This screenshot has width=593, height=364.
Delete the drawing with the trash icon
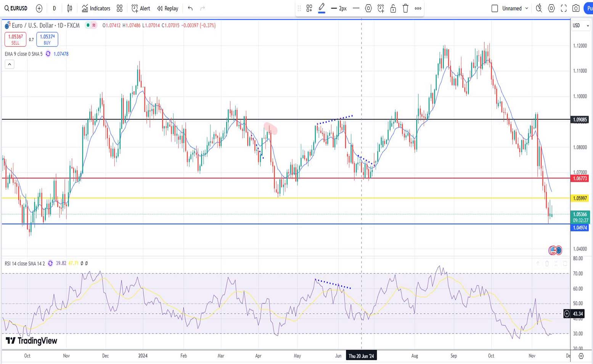click(x=405, y=8)
